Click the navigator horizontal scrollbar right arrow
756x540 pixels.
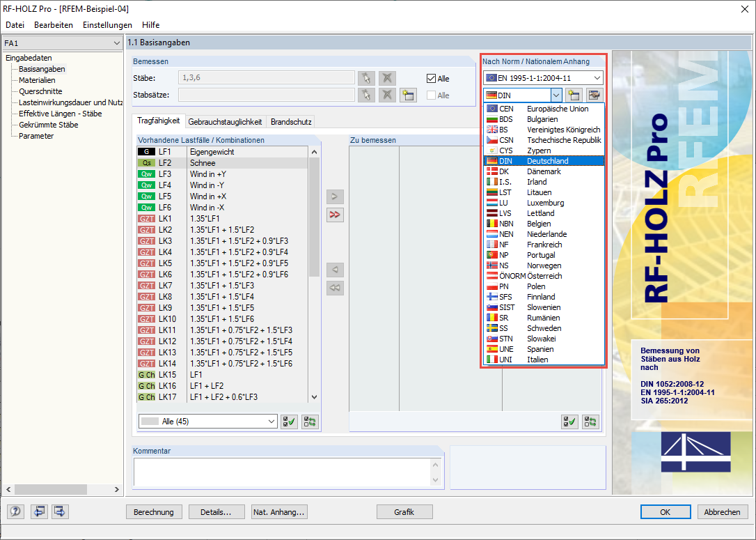[117, 489]
